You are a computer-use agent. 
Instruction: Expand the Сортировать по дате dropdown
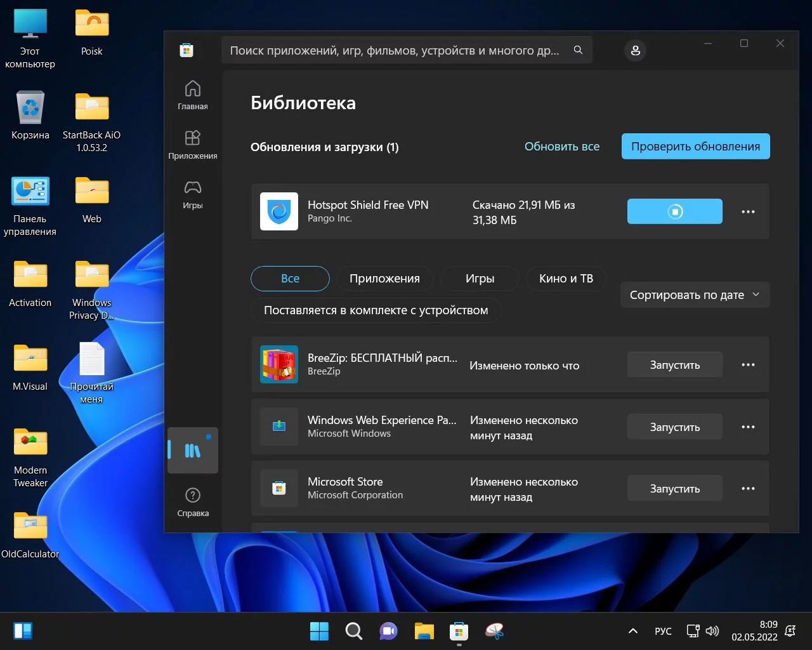pos(695,295)
